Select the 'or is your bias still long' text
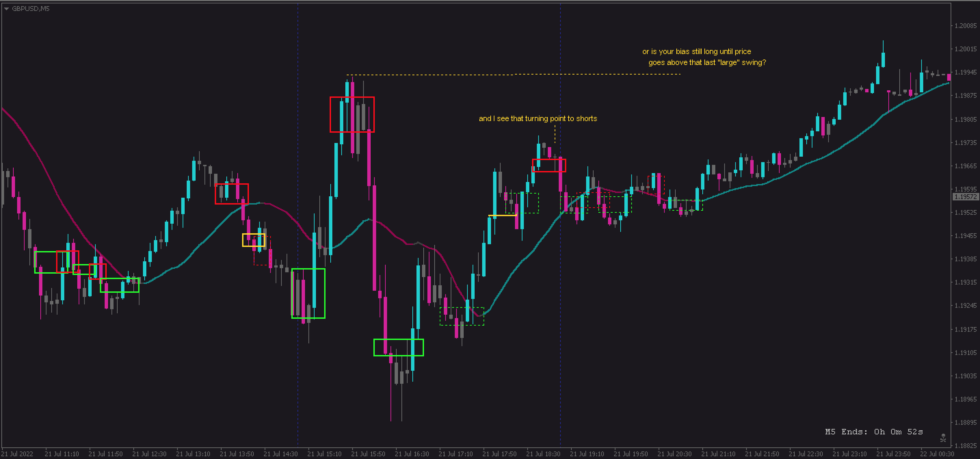Image resolution: width=980 pixels, height=459 pixels. coord(696,52)
